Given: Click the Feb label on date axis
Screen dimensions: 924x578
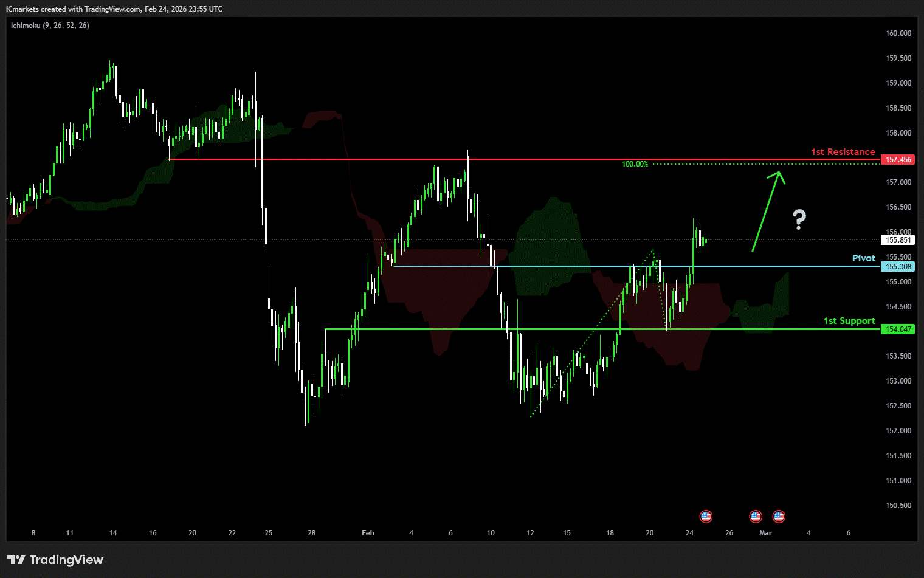Looking at the screenshot, I should [368, 533].
